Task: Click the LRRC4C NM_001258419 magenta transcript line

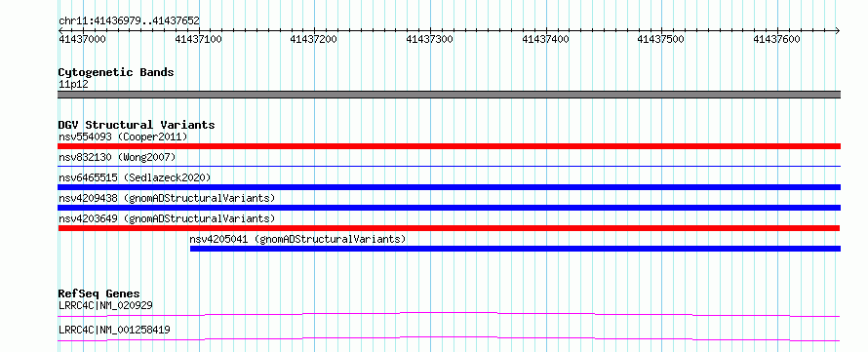Action: pyautogui.click(x=449, y=338)
